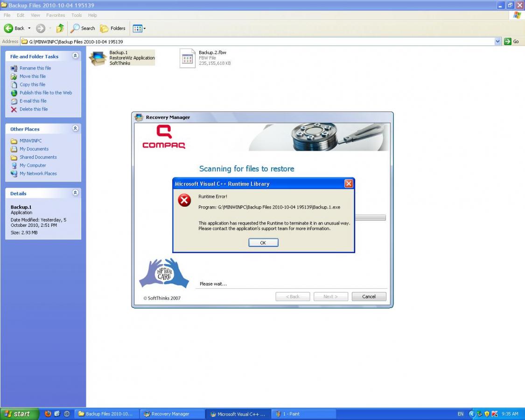Select the Backup.1 RestoreWiz application icon
The image size is (525, 420).
click(x=98, y=58)
